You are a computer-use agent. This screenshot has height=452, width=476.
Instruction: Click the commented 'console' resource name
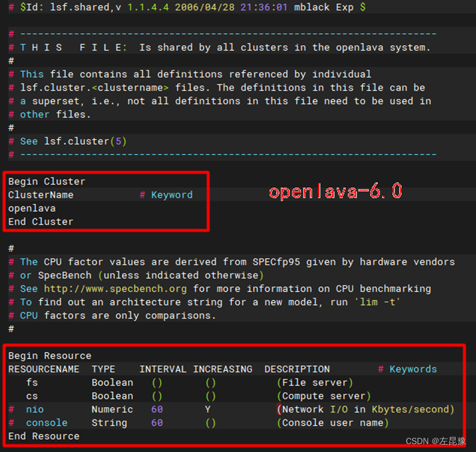[47, 423]
